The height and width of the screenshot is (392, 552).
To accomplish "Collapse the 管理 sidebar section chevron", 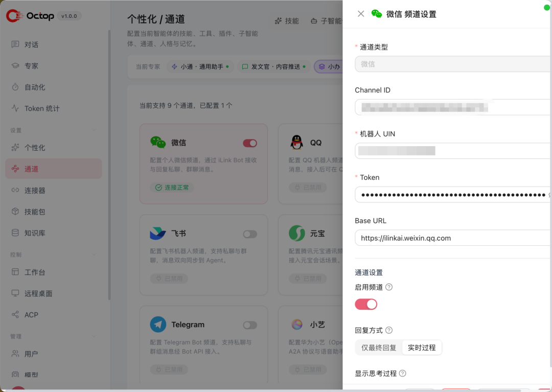I will click(94, 336).
